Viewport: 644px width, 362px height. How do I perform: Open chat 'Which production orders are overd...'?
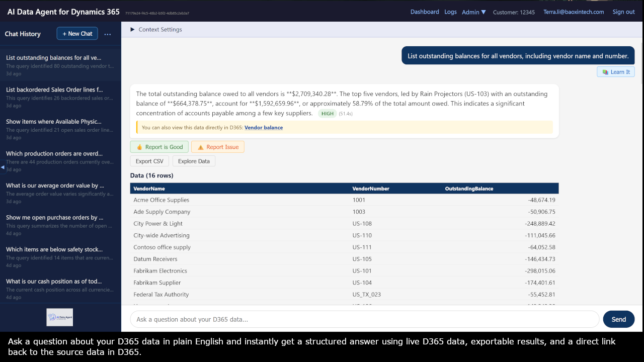pos(60,161)
